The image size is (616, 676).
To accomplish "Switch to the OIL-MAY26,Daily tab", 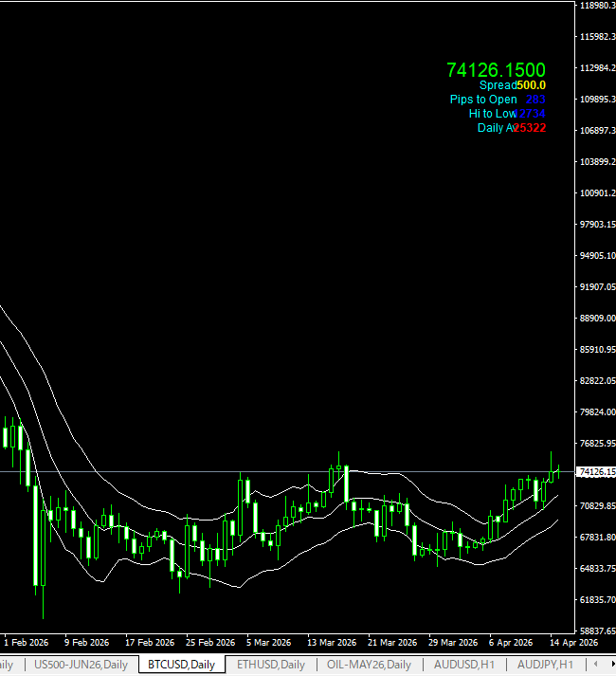I will pos(369,665).
